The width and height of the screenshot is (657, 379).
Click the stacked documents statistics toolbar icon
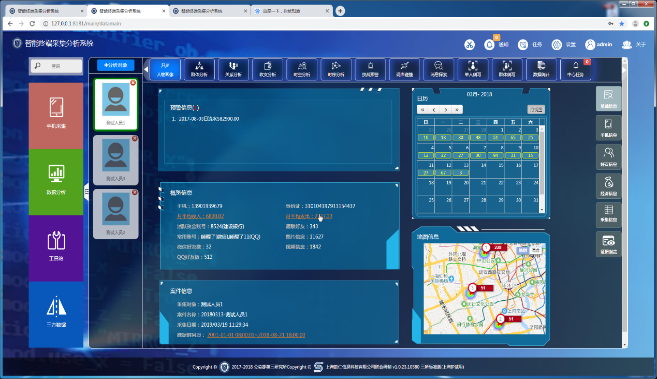point(541,69)
